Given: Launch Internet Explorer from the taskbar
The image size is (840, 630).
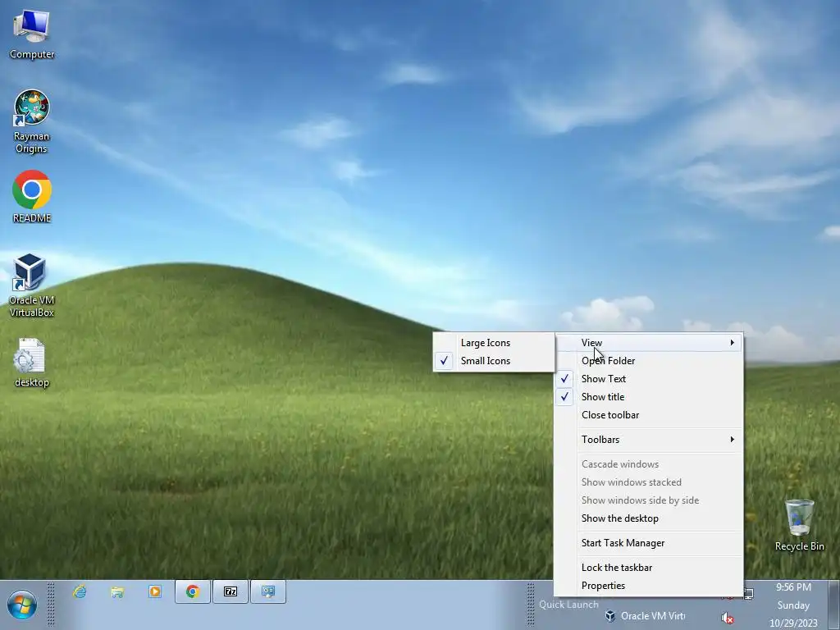Looking at the screenshot, I should point(80,591).
